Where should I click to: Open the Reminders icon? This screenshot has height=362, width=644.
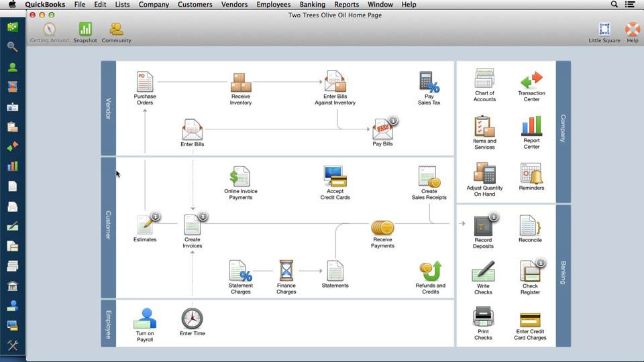(531, 173)
